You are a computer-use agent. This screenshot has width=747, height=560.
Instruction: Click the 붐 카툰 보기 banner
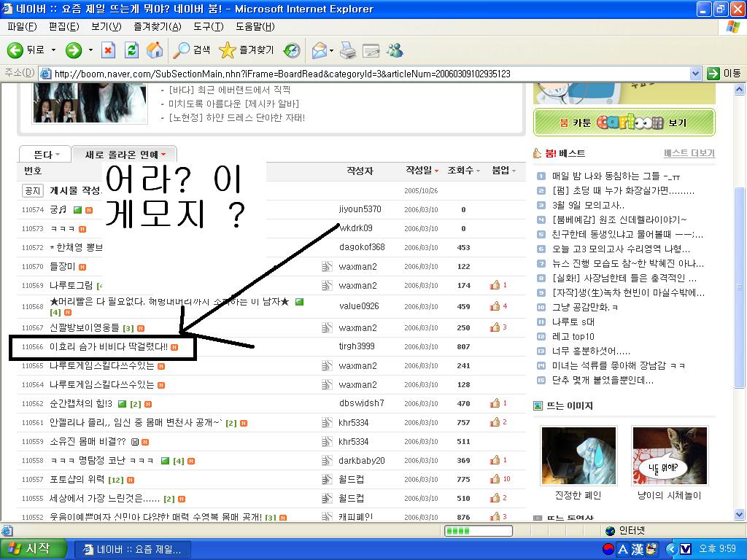click(624, 122)
